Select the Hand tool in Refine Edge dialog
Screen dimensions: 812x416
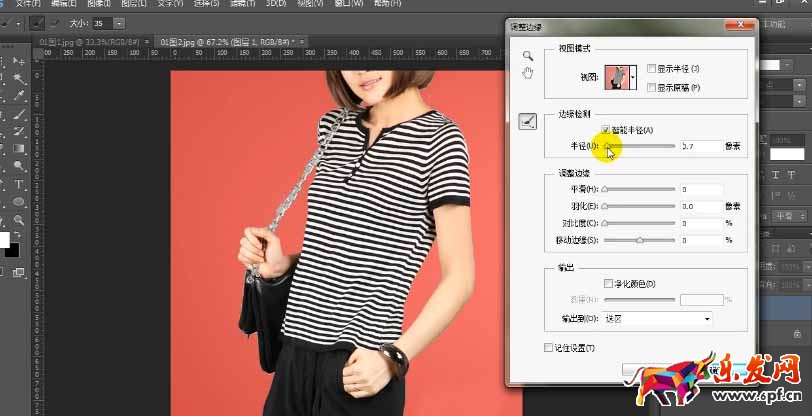pyautogui.click(x=528, y=73)
